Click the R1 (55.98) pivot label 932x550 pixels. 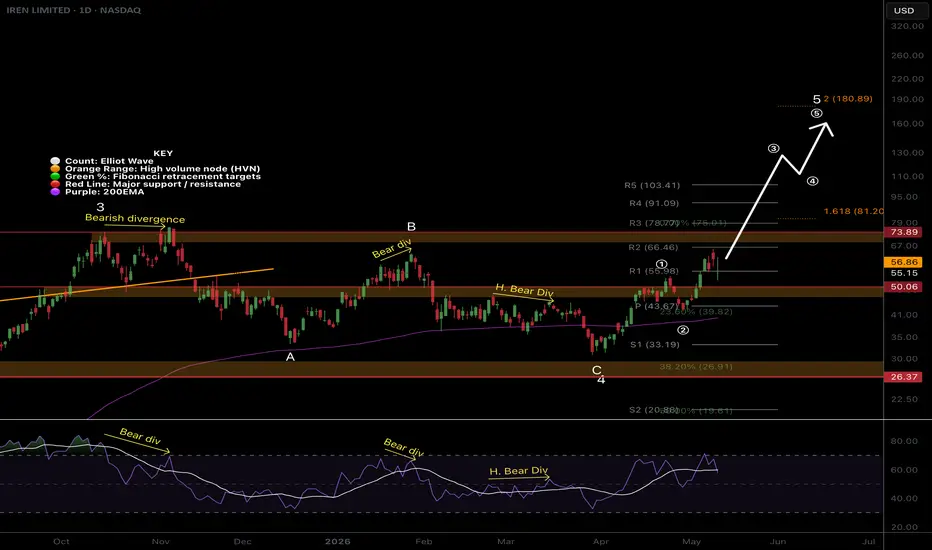(654, 271)
